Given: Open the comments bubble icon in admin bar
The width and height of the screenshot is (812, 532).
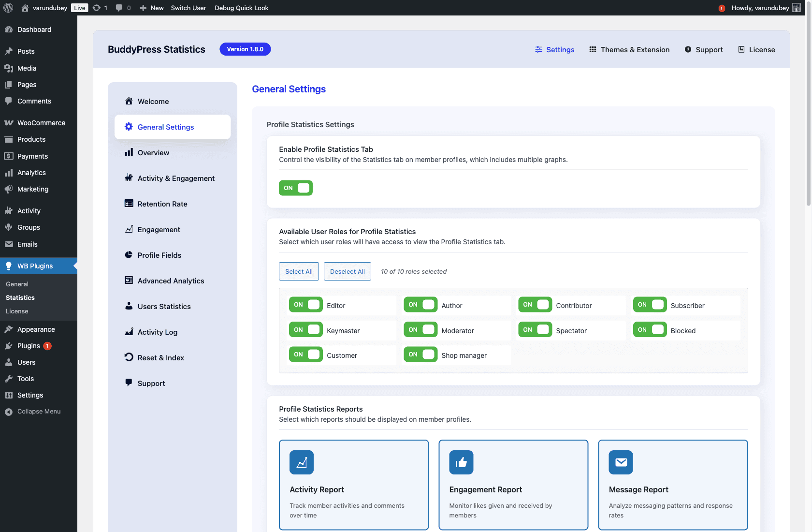Looking at the screenshot, I should (119, 8).
